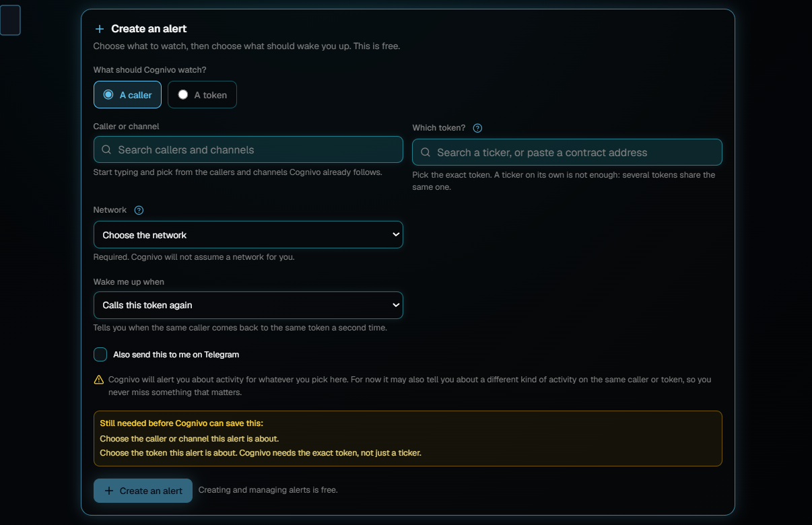Viewport: 812px width, 525px height.
Task: Click the "Wake me up when" label
Action: click(129, 282)
